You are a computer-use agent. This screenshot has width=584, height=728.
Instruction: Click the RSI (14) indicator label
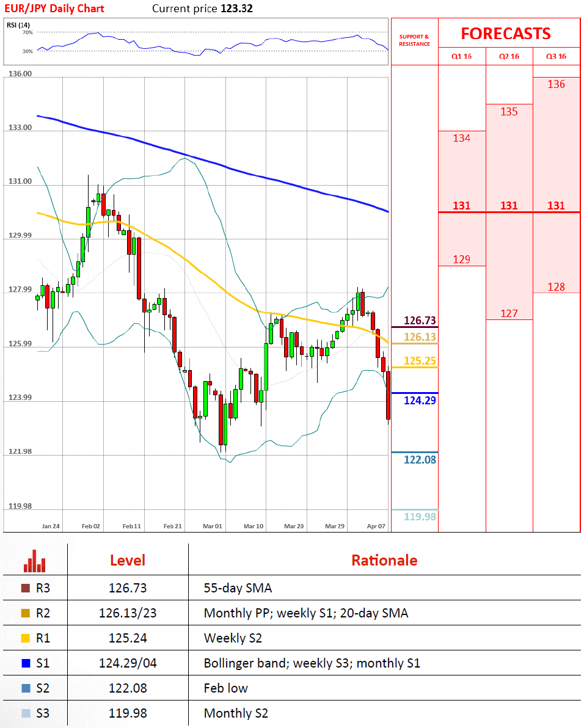[x=18, y=25]
